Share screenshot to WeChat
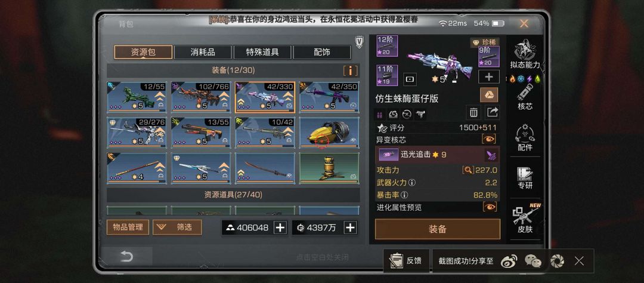The image size is (644, 283). pyautogui.click(x=533, y=261)
